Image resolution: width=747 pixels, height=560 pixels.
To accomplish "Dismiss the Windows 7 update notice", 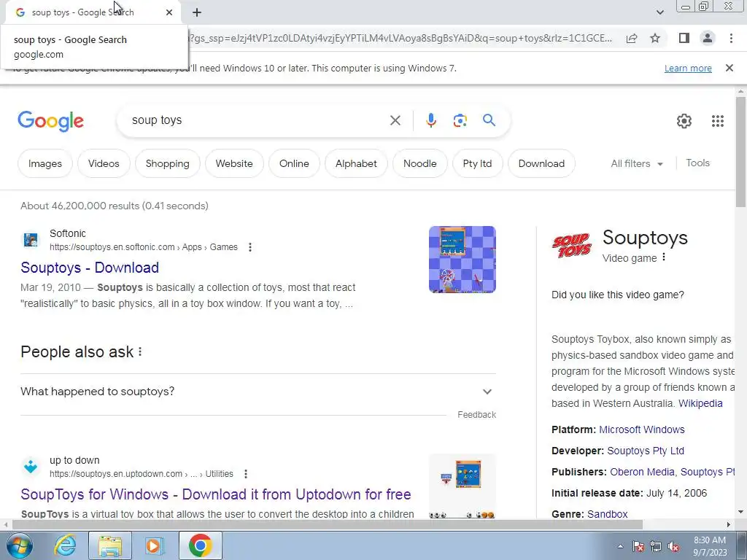I will 729,68.
